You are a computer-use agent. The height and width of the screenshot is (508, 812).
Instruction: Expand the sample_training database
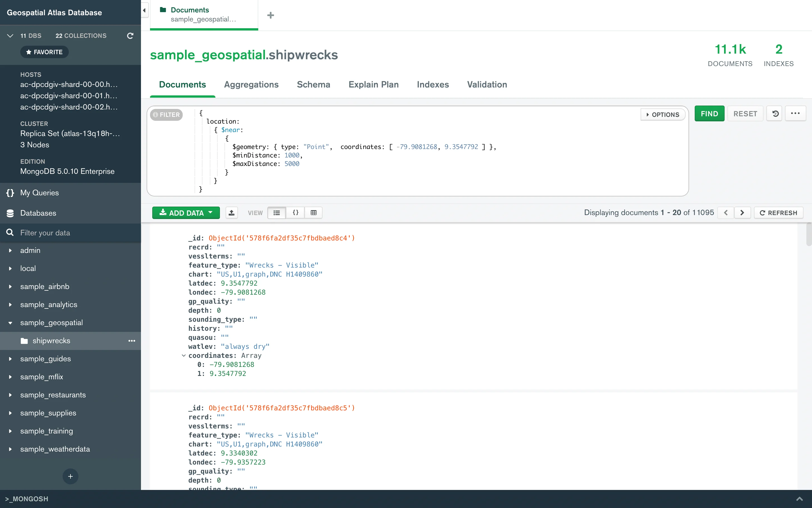(10, 431)
